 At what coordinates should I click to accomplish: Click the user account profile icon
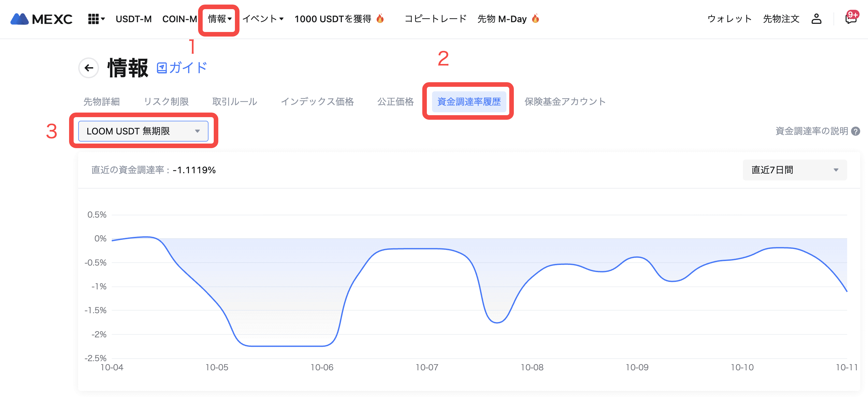[816, 19]
